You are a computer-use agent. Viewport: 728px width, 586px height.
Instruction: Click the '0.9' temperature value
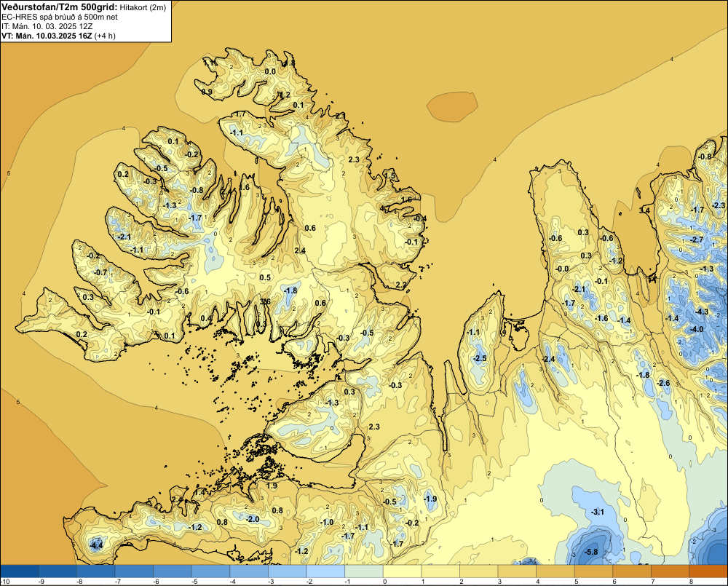207,92
